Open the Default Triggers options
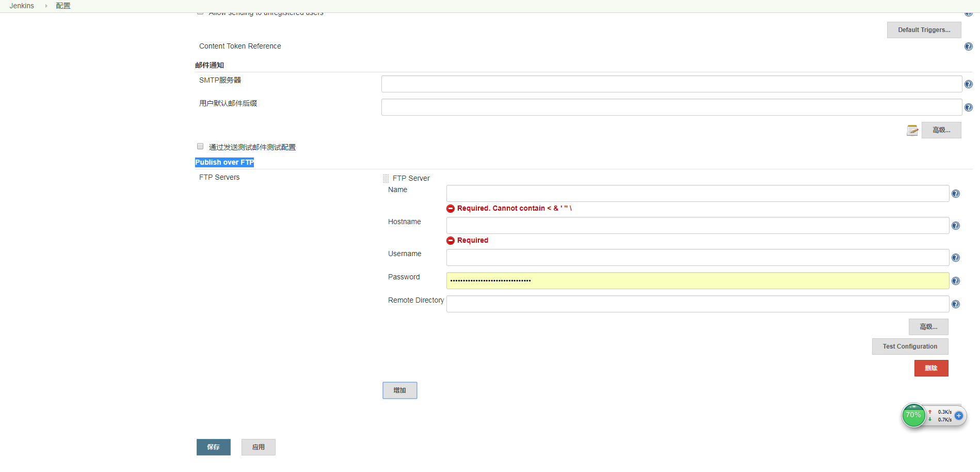 pos(923,30)
